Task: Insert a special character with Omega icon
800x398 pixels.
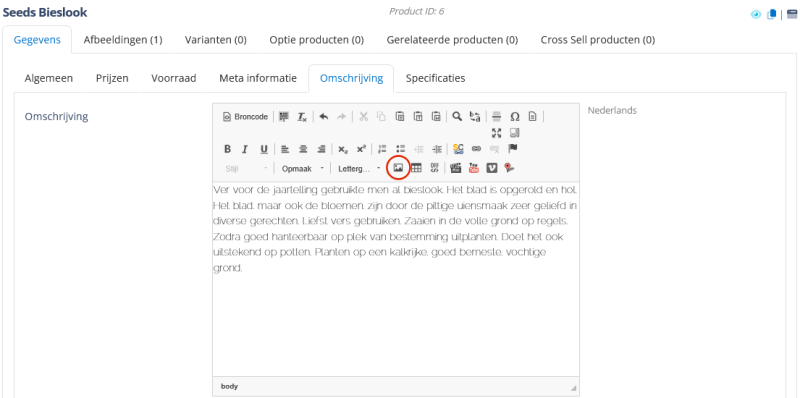Action: click(x=515, y=117)
